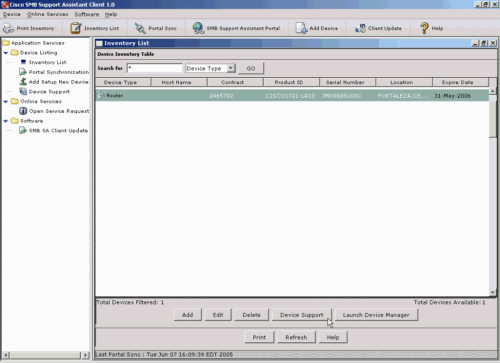The width and height of the screenshot is (500, 363).
Task: Collapse the Online Services folder
Action: click(6, 102)
